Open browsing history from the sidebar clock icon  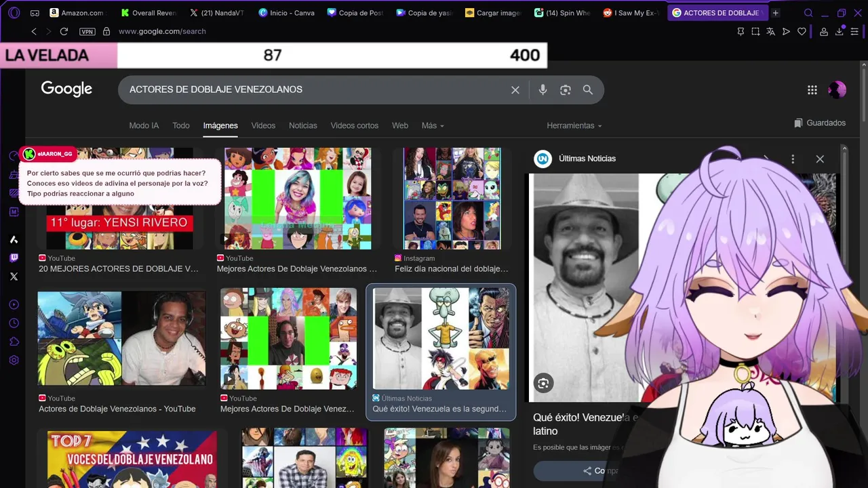coord(14,323)
